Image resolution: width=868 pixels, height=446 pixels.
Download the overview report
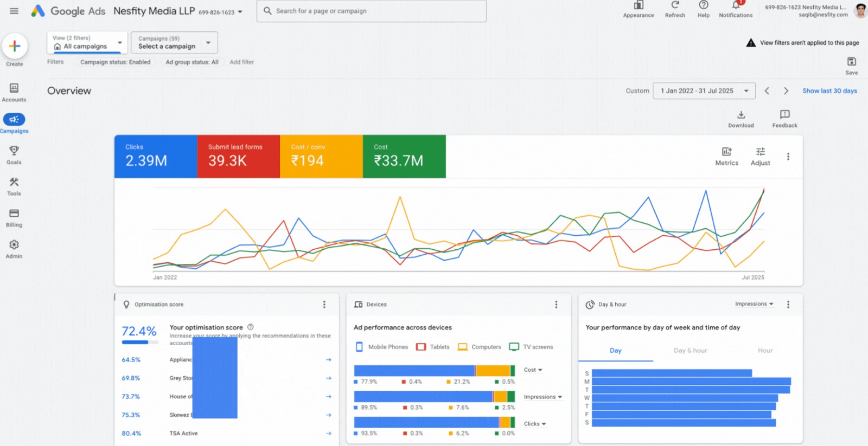[741, 119]
